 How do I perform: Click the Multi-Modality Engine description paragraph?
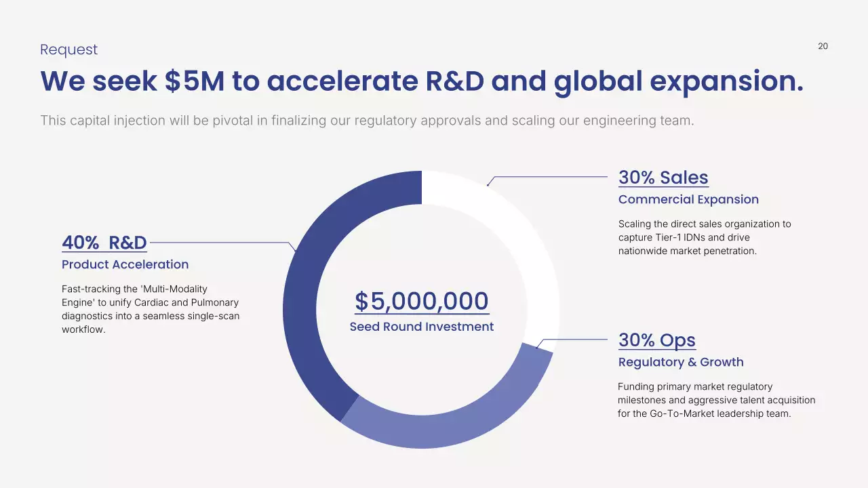[150, 310]
